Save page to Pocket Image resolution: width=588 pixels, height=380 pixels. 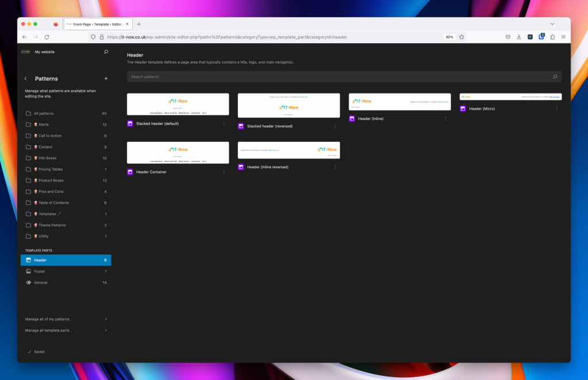click(x=508, y=37)
